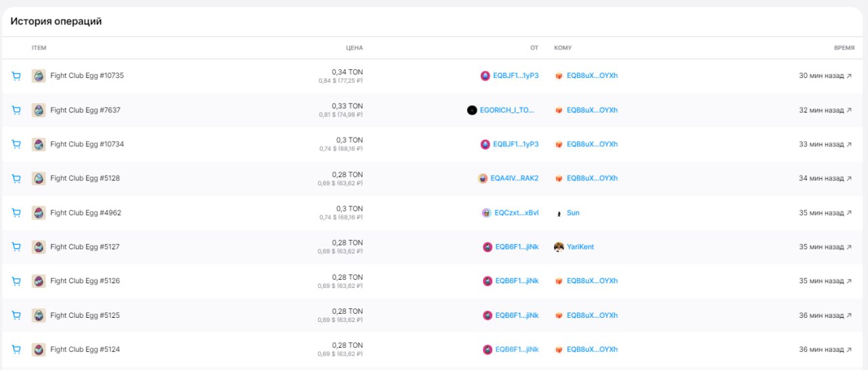
Task: Open Fight Club Egg #5125 item link
Action: [x=85, y=315]
